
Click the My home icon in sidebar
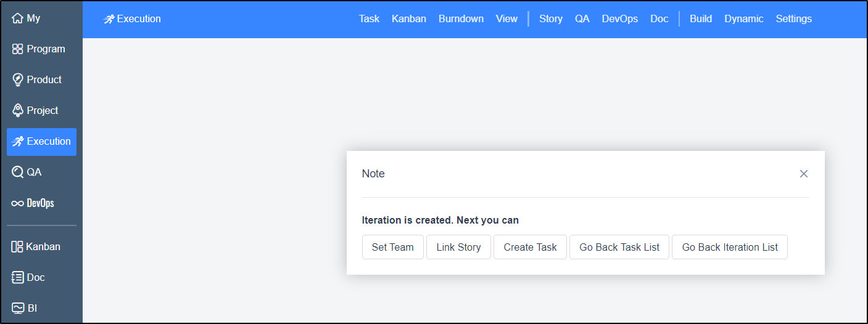17,18
